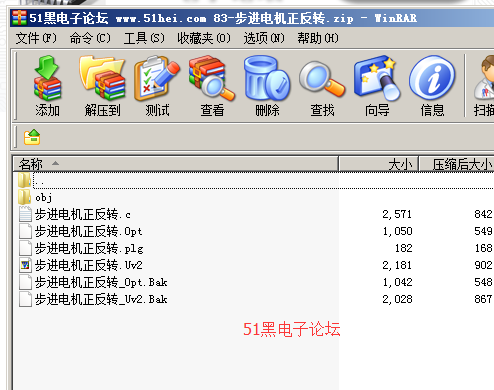Select file name 步进电机正反转.Opt

pyautogui.click(x=88, y=231)
